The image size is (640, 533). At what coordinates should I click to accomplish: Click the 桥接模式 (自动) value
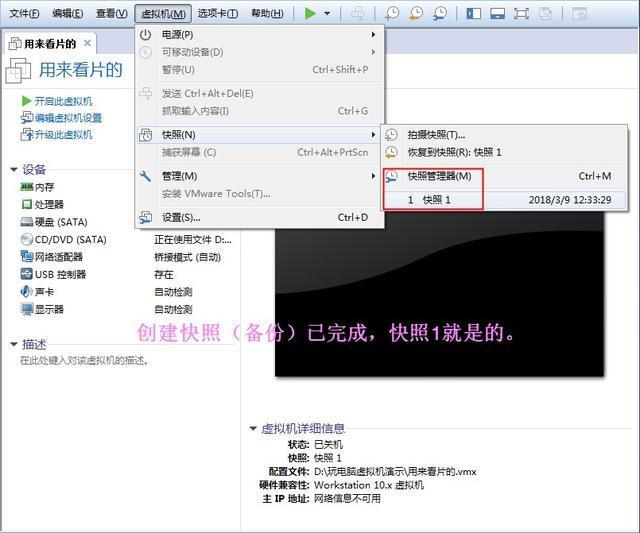[x=187, y=257]
